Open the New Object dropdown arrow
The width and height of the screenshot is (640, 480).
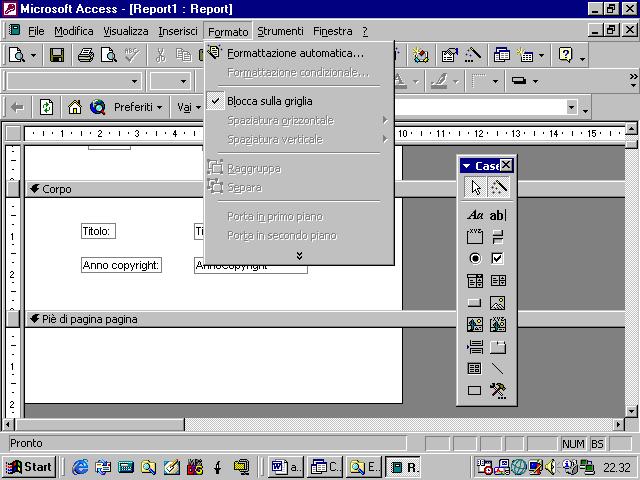[x=541, y=55]
